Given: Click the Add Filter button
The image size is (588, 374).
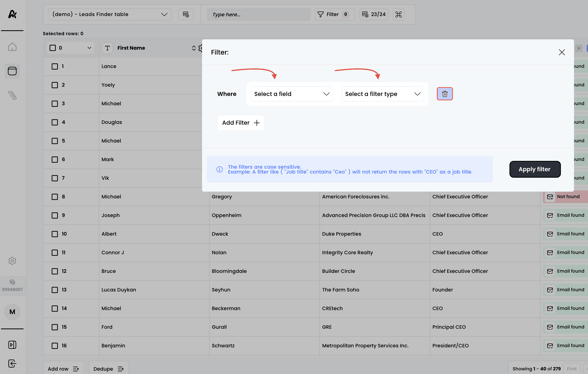Looking at the screenshot, I should coord(241,123).
